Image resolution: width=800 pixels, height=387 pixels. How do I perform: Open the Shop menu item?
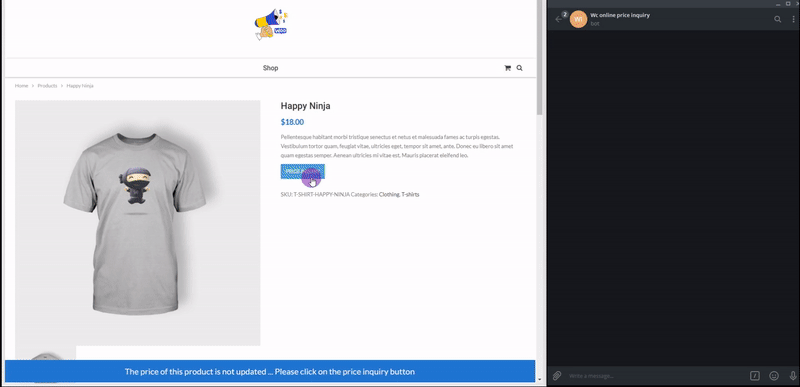pyautogui.click(x=270, y=68)
